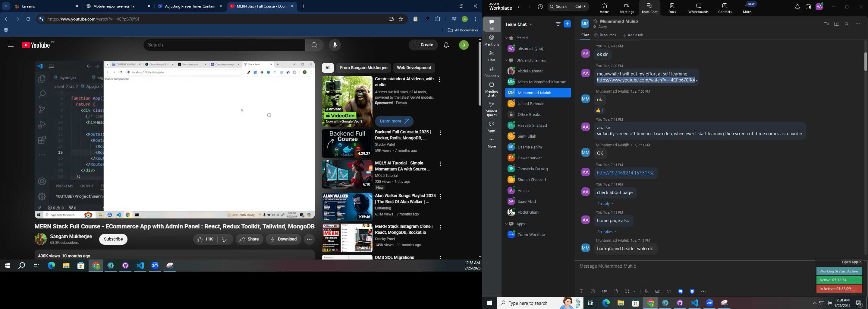
Task: Share the MERN Stack video
Action: (x=249, y=239)
